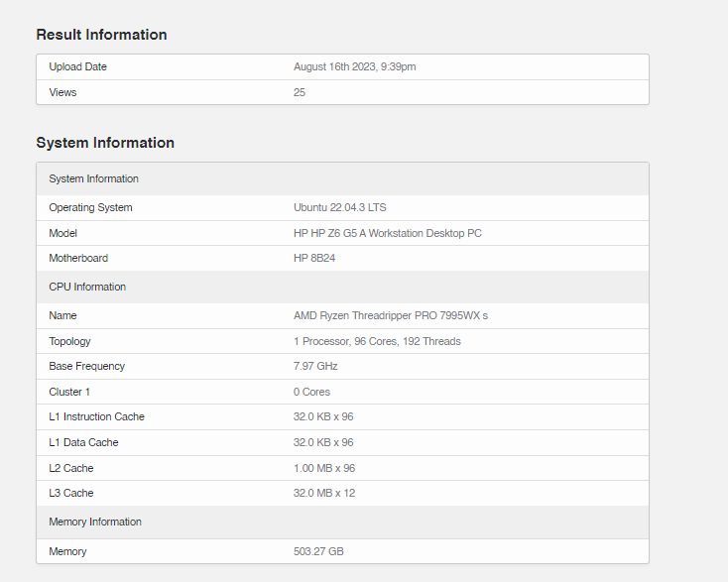Select the August 16th 2023 upload date value

tap(354, 66)
